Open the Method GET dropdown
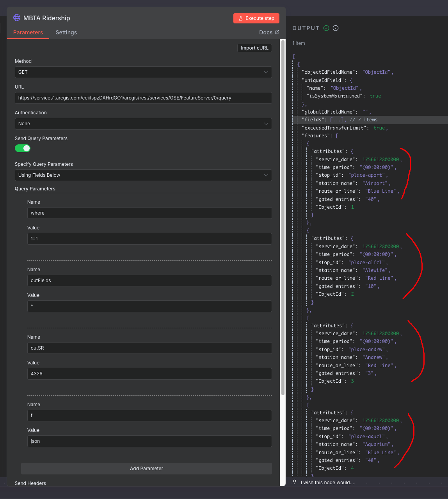Screen dimensions: 448x499 pyautogui.click(x=143, y=72)
